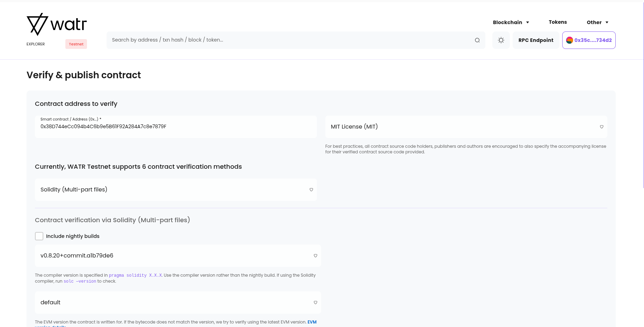Toggle dark mode sun icon

[501, 40]
